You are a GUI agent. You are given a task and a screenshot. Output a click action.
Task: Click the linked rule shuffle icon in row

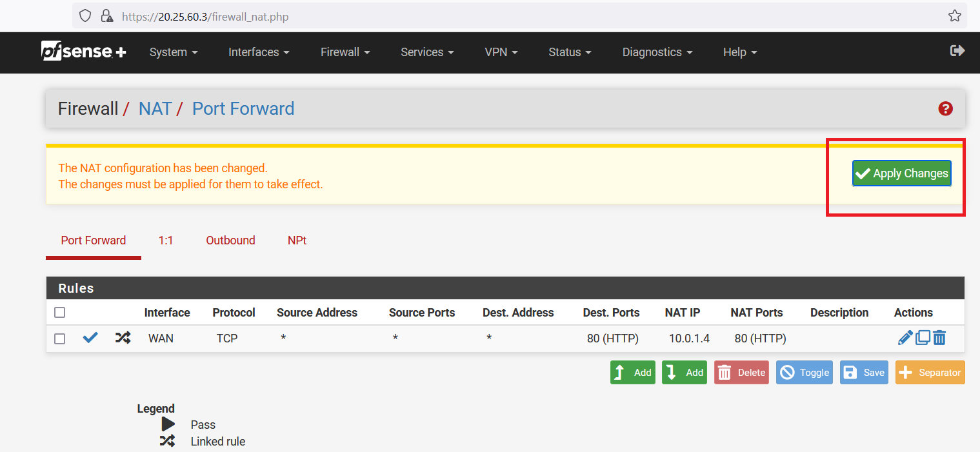[x=123, y=338]
